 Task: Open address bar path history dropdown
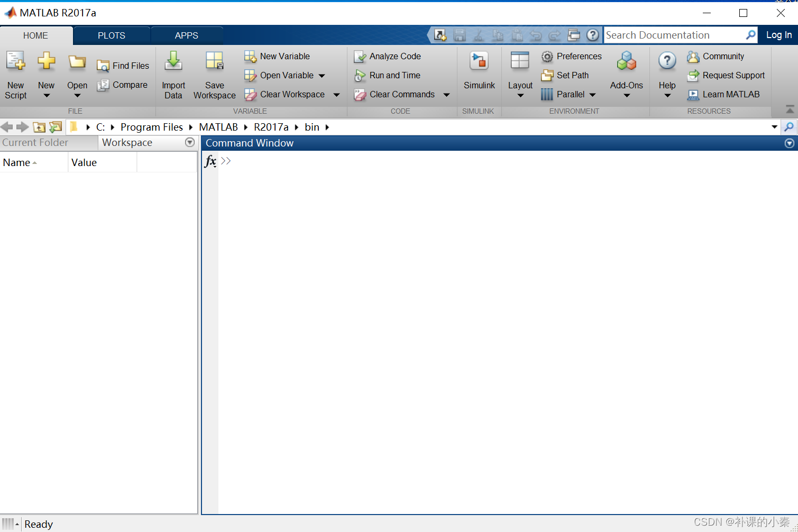click(x=774, y=127)
